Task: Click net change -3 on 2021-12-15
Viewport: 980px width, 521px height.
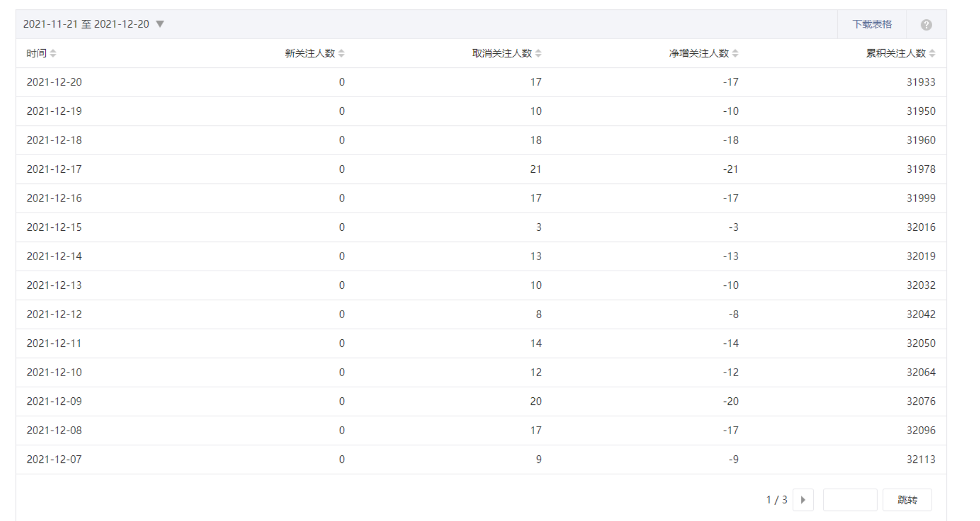Action: pos(733,227)
